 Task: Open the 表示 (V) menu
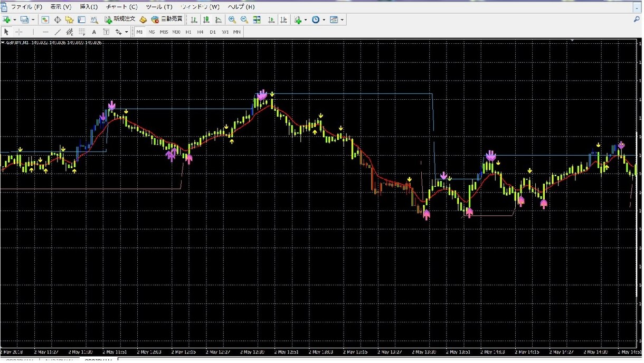(x=61, y=7)
